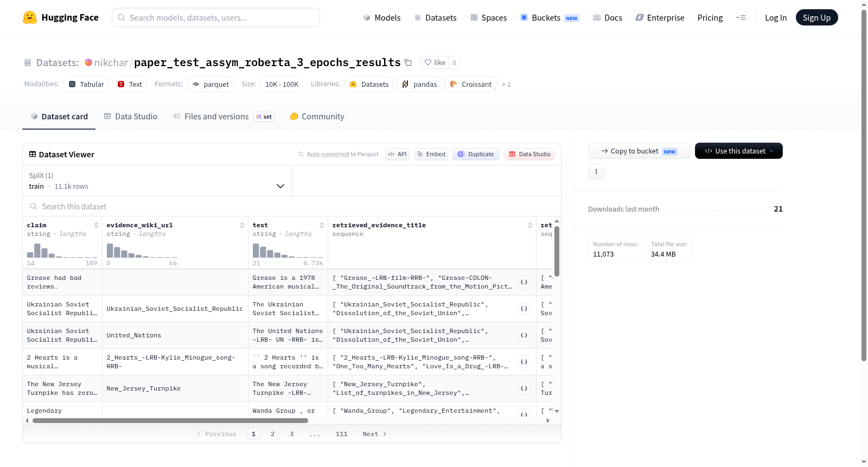Click Copy to bucket button
Image resolution: width=868 pixels, height=467 pixels.
(639, 151)
